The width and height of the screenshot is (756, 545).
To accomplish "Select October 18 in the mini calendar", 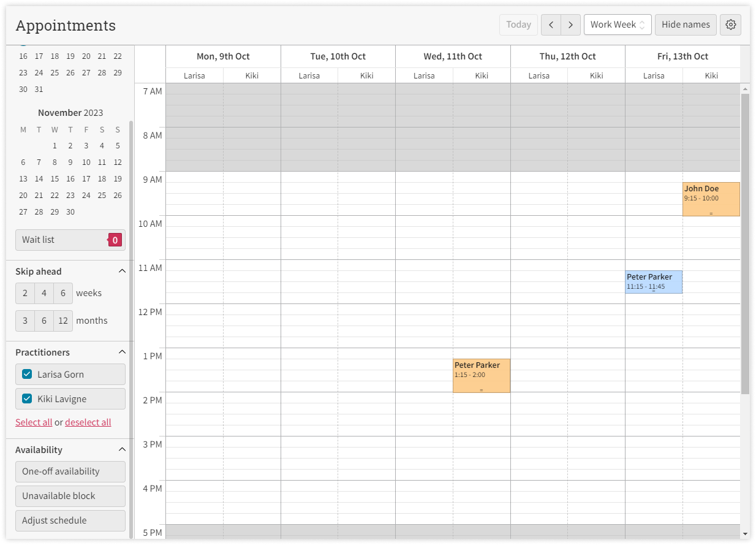I will pos(55,56).
